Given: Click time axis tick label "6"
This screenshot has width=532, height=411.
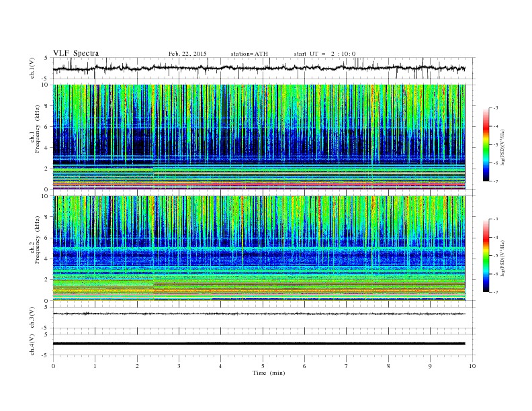Looking at the screenshot, I should [305, 366].
